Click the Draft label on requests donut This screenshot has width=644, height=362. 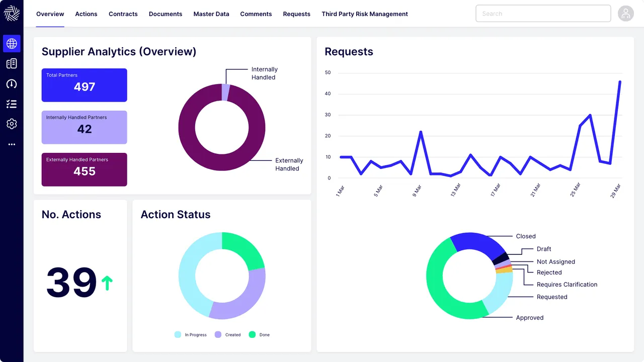tap(544, 249)
